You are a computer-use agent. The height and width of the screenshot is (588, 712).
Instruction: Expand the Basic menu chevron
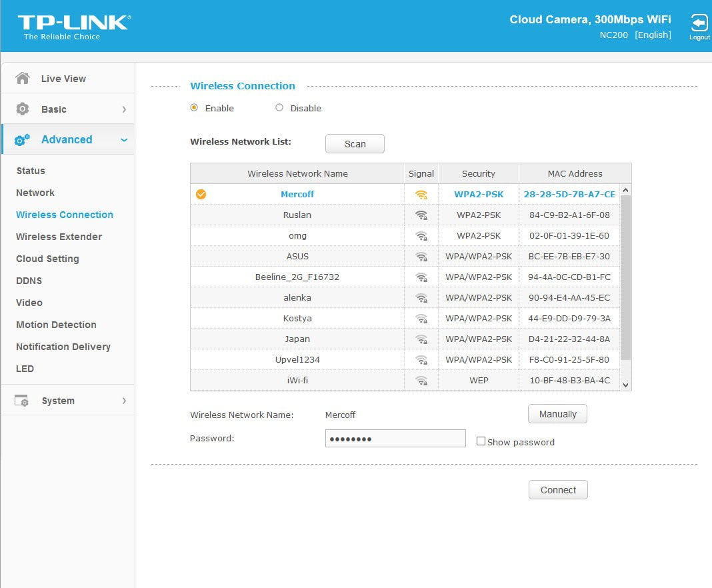click(124, 109)
